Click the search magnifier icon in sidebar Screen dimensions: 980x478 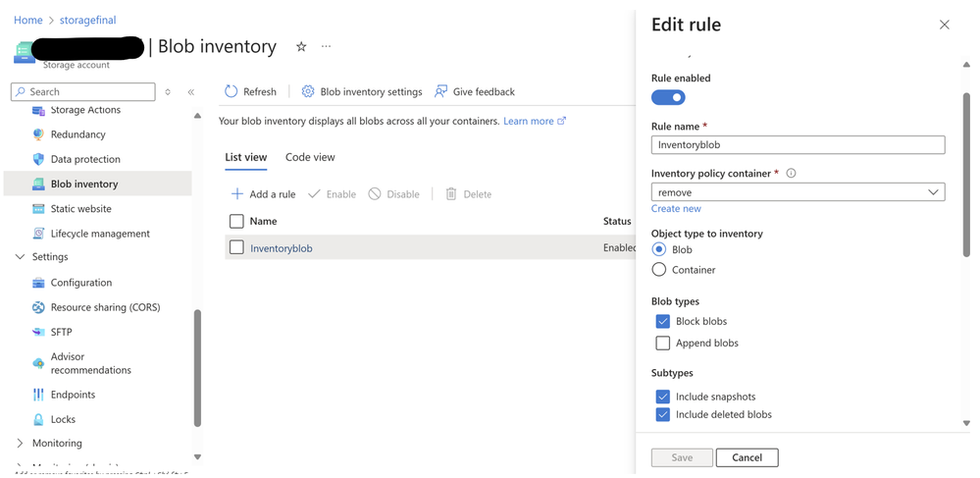coord(22,92)
